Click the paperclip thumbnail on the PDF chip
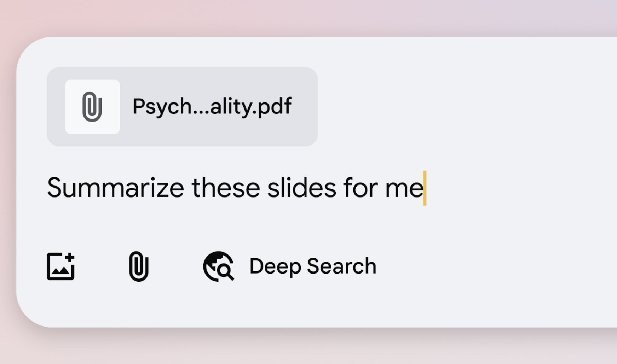The height and width of the screenshot is (364, 617). 92,107
